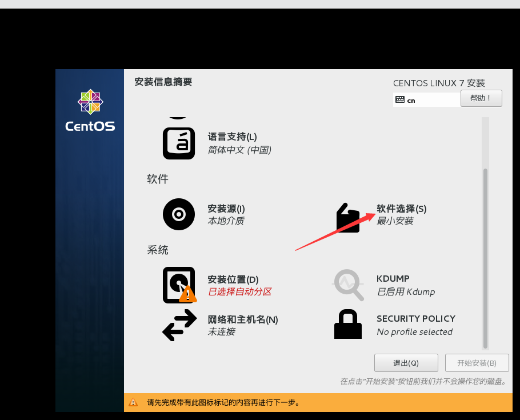
Task: Click the CentOS logo in sidebar
Action: click(x=90, y=110)
